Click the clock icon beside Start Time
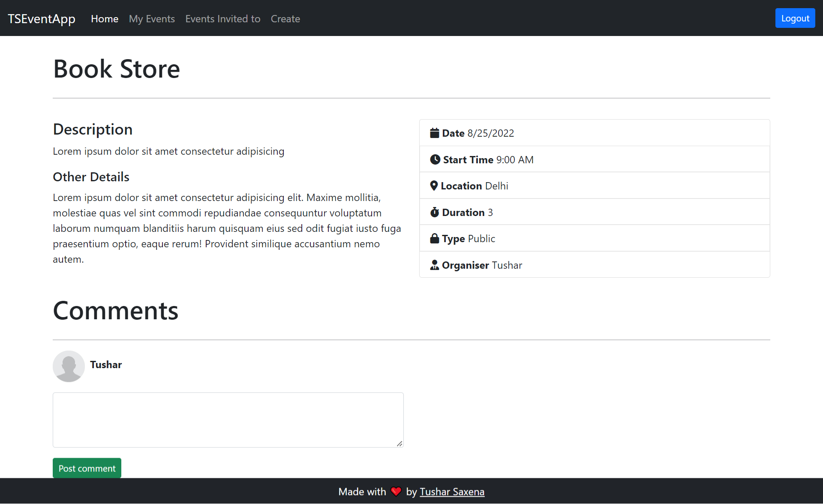 pyautogui.click(x=435, y=159)
